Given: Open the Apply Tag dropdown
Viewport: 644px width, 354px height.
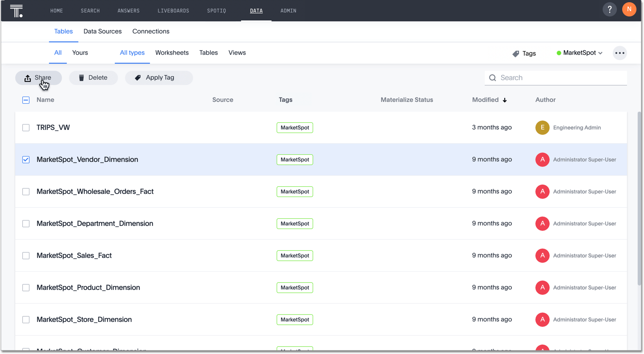Looking at the screenshot, I should [159, 78].
